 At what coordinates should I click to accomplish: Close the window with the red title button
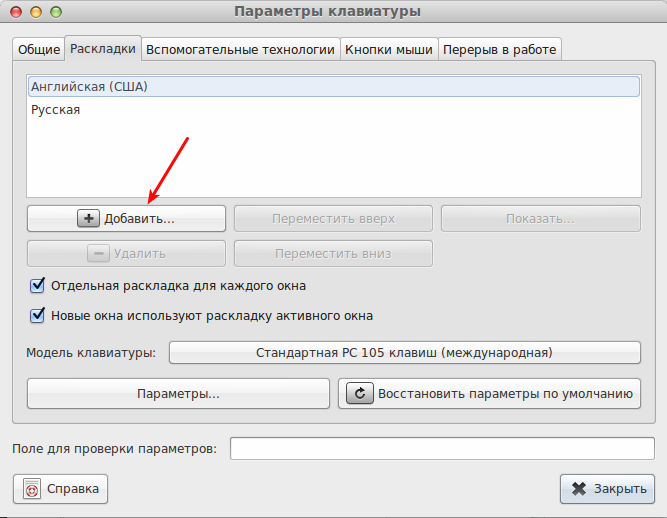(16, 12)
